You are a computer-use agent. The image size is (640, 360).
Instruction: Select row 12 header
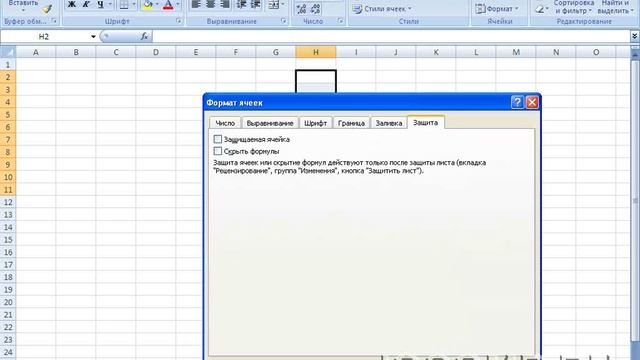pos(8,202)
